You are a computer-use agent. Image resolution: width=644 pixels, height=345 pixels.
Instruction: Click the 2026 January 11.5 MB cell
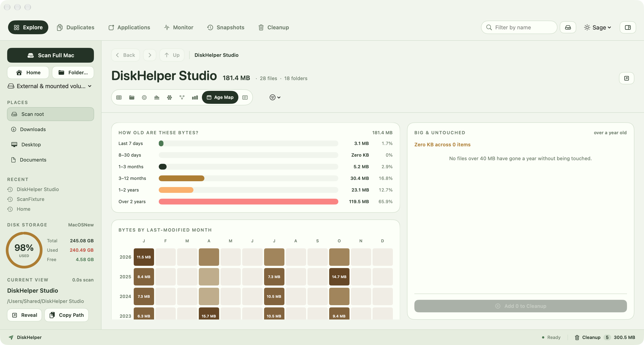click(x=144, y=257)
